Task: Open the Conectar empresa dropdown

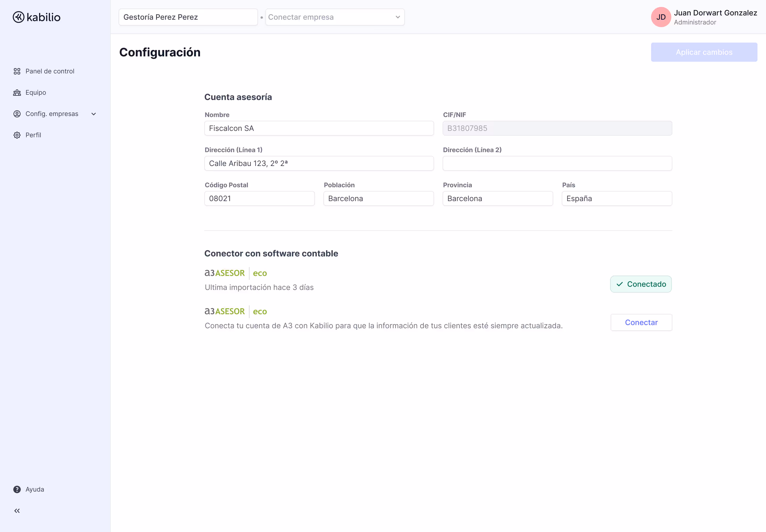Action: (335, 17)
